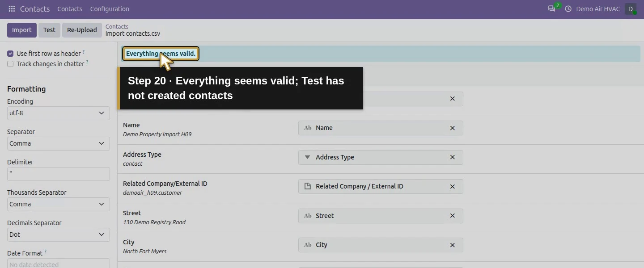Open the Name field selector
644x268 pixels.
coord(381,128)
